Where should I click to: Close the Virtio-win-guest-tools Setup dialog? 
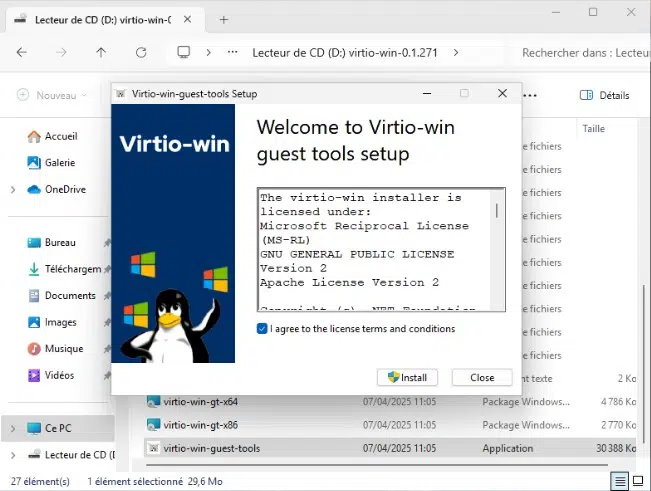(502, 93)
